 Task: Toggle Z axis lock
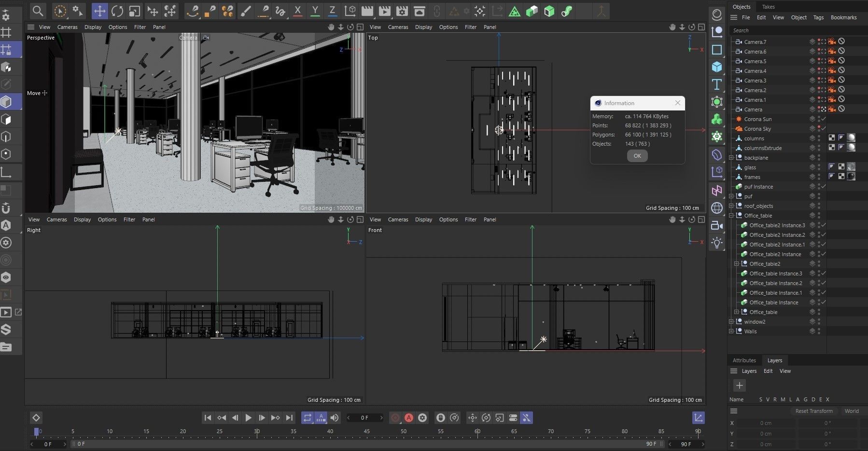pos(332,11)
